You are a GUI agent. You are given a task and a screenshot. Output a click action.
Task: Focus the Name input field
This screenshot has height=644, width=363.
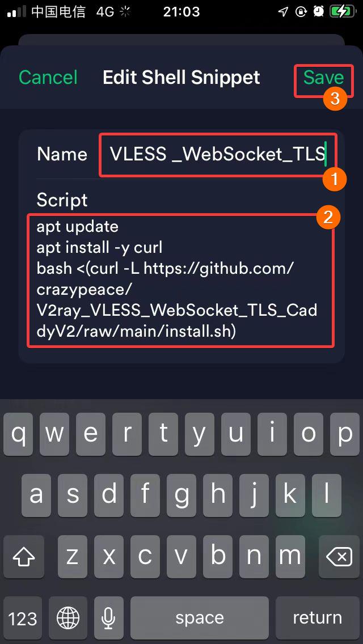pyautogui.click(x=218, y=154)
